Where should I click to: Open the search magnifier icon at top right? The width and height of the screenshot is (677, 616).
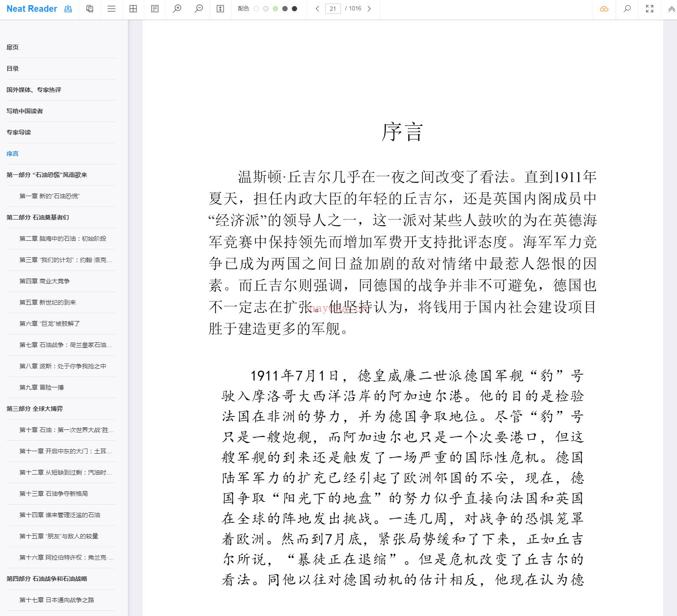click(x=627, y=9)
